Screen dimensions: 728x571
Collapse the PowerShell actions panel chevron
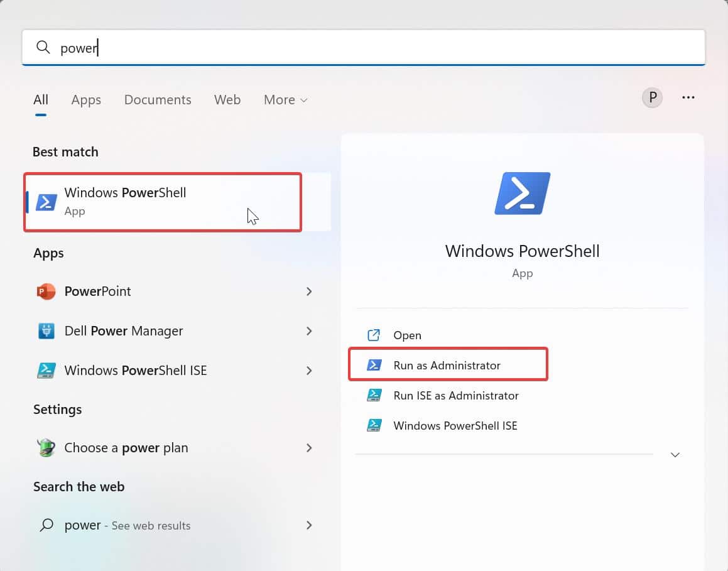[x=675, y=454]
